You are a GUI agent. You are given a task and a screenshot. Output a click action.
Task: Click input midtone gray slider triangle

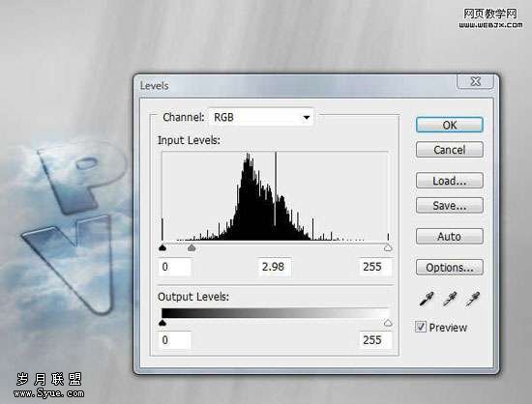(192, 247)
